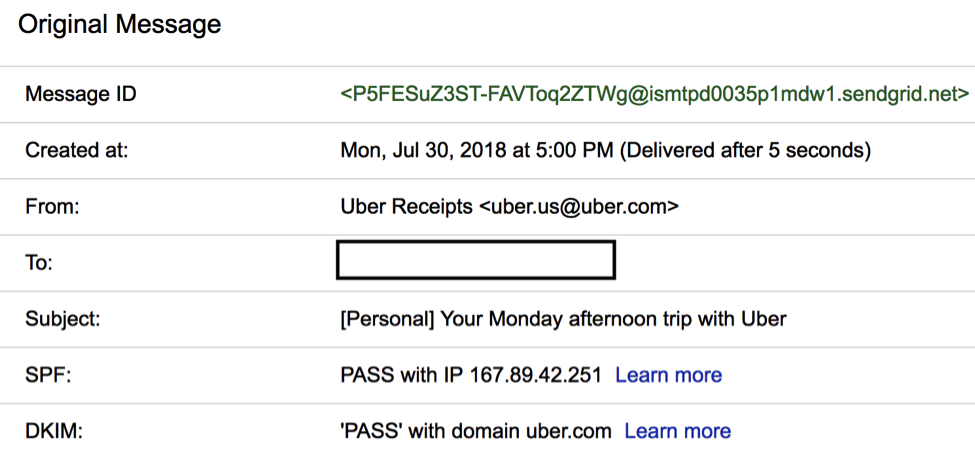
Task: Click the Original Message heading
Action: click(x=119, y=24)
